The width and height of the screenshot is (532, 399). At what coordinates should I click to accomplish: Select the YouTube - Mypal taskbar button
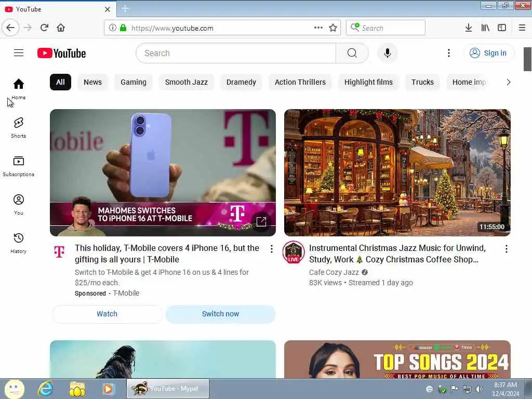tap(168, 389)
